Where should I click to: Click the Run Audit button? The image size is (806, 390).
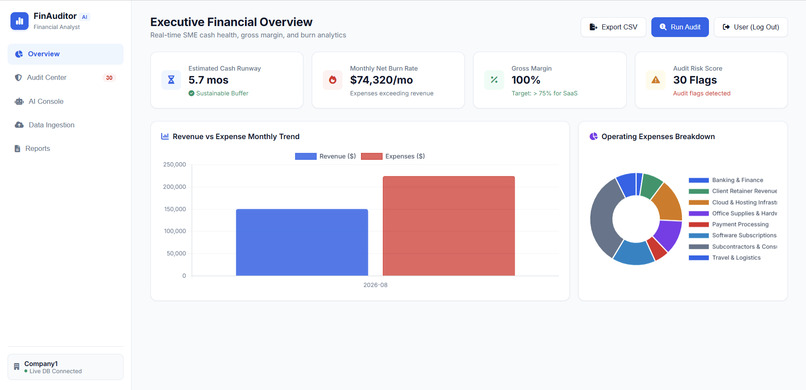680,27
